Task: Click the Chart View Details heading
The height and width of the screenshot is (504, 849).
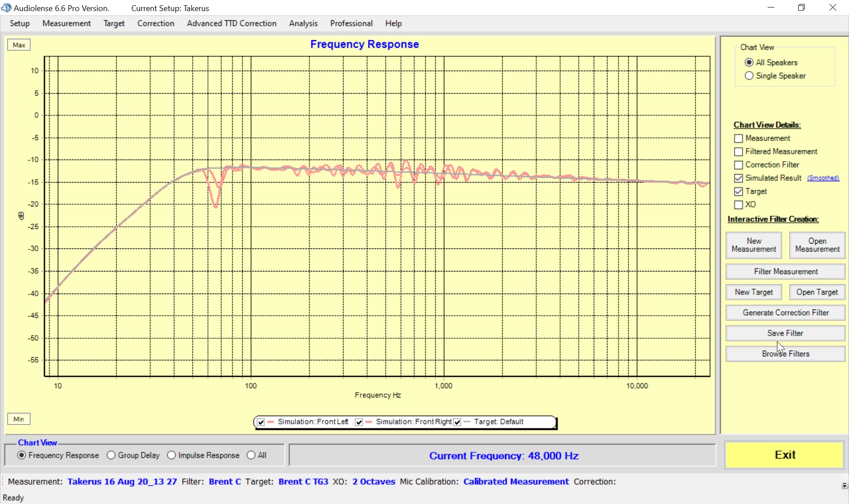Action: (767, 125)
